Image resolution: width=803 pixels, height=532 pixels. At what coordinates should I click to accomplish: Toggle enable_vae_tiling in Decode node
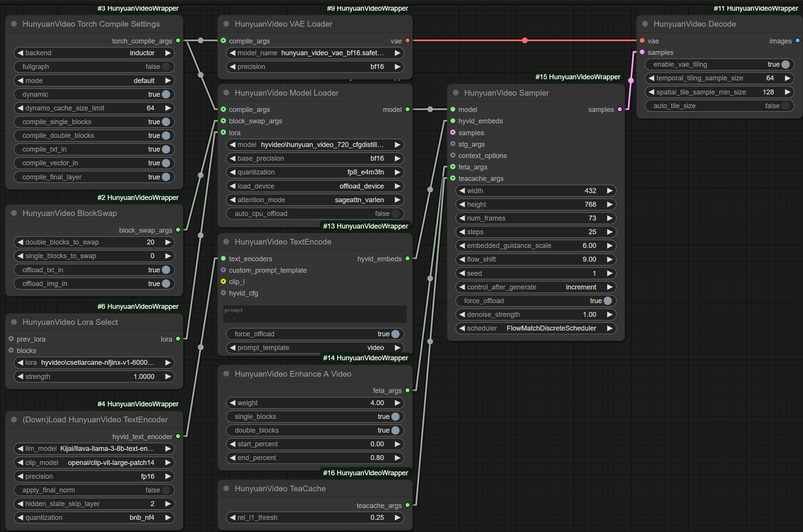(719, 64)
